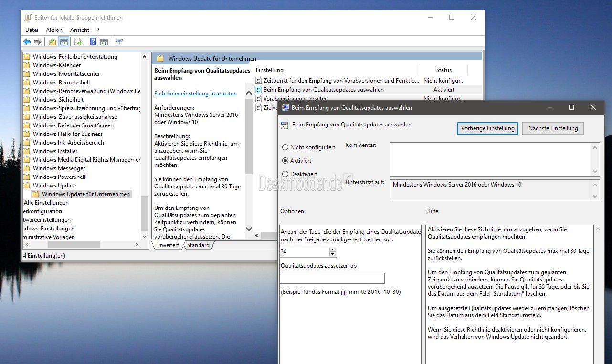The width and height of the screenshot is (612, 364).
Task: Open help via the blue question mark icon
Action: (x=93, y=42)
